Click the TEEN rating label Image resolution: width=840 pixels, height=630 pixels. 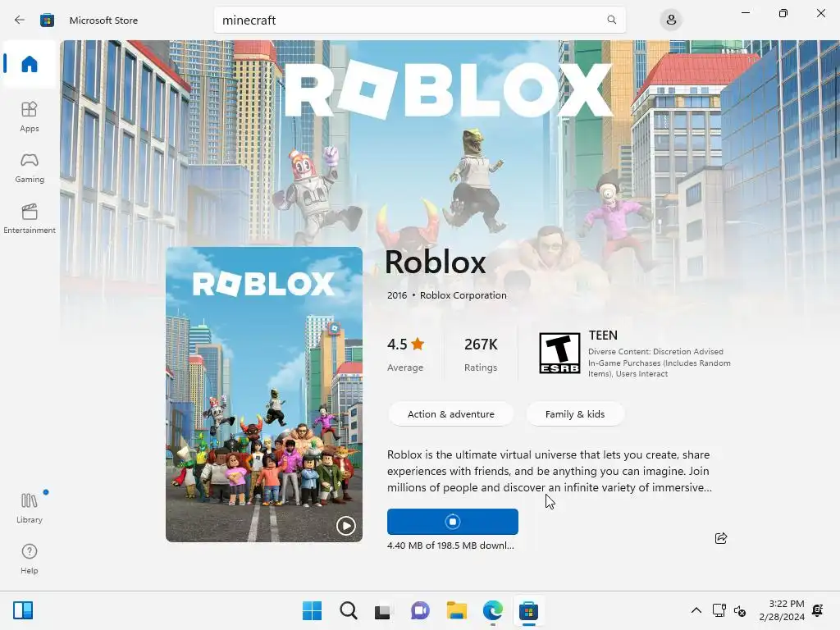603,336
